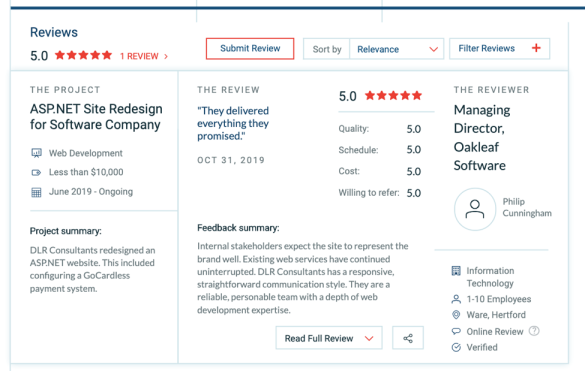585x371 pixels.
Task: Open the Relevance sort dropdown
Action: click(396, 49)
